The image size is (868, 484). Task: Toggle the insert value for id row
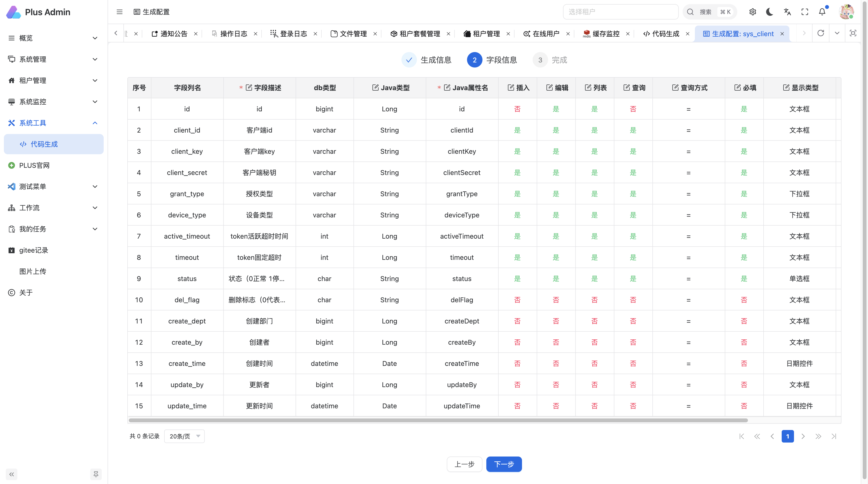(x=517, y=109)
